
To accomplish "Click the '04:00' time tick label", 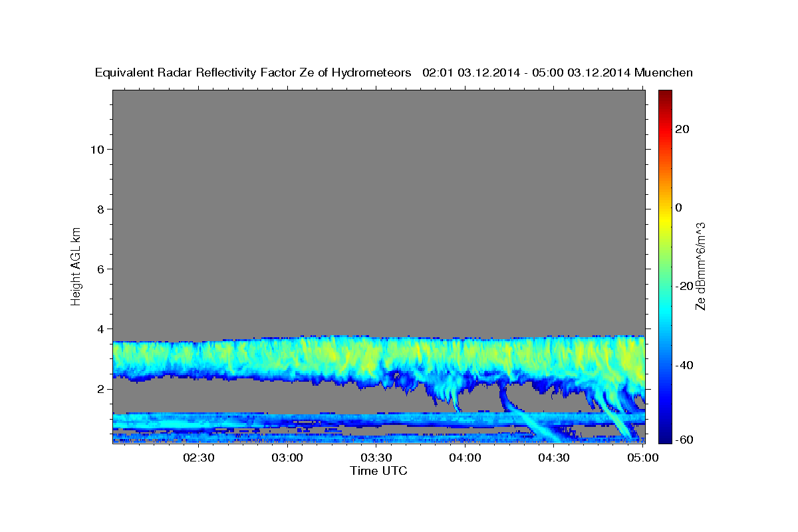I will pos(465,458).
